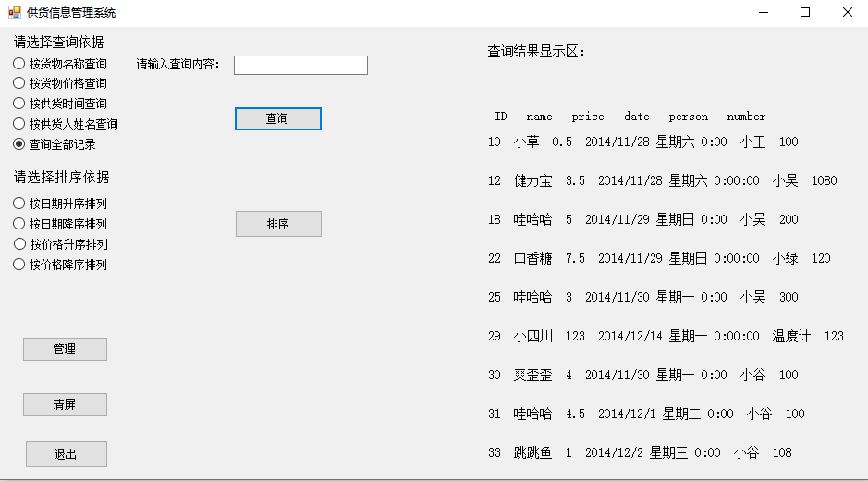Click the 排序 button
The image size is (868, 482).
point(278,224)
